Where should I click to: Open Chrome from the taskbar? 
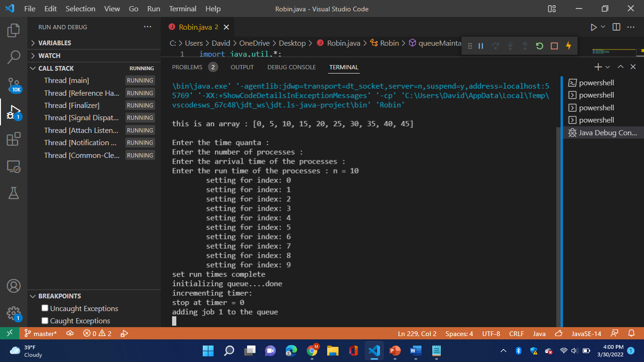pyautogui.click(x=312, y=351)
